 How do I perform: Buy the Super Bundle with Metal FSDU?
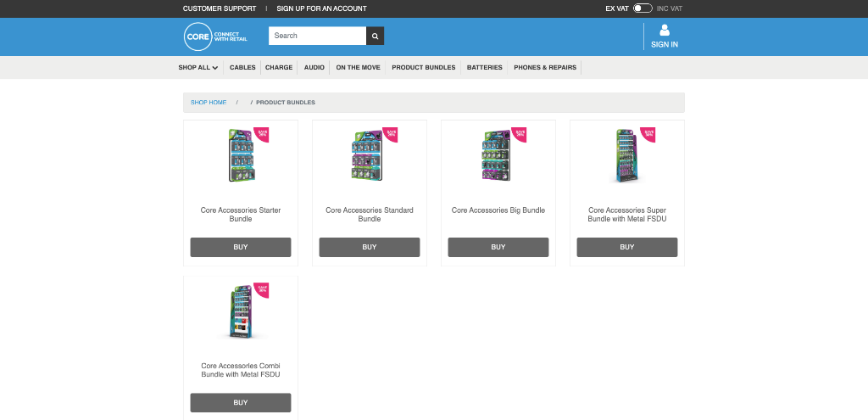point(627,247)
